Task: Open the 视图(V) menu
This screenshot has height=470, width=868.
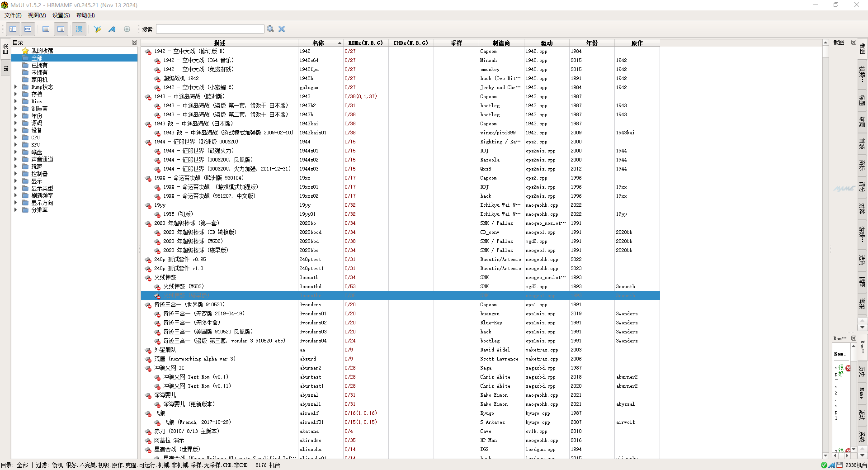Action: coord(37,15)
